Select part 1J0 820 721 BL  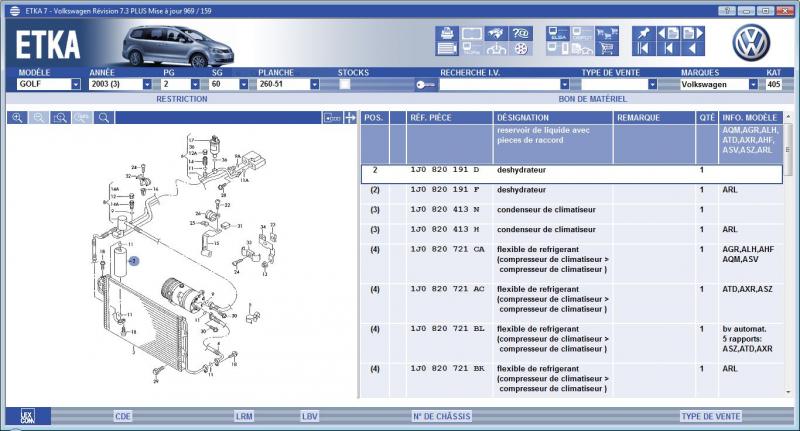[x=447, y=329]
